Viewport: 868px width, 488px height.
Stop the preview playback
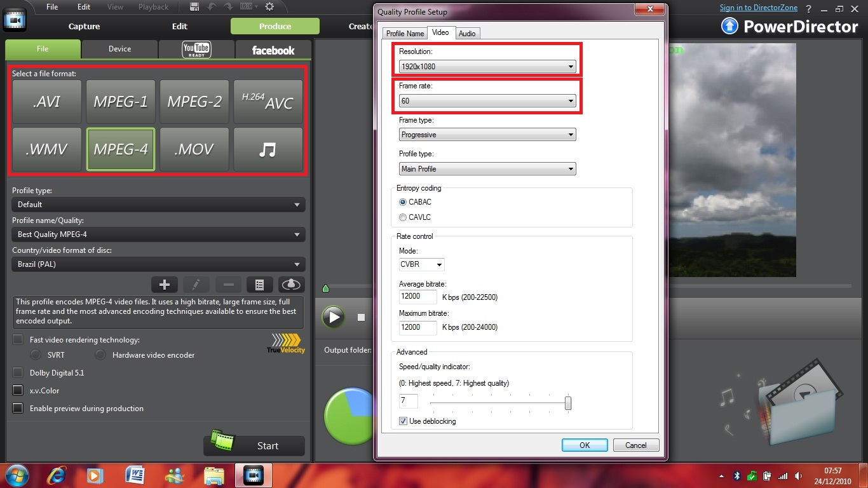pos(361,317)
